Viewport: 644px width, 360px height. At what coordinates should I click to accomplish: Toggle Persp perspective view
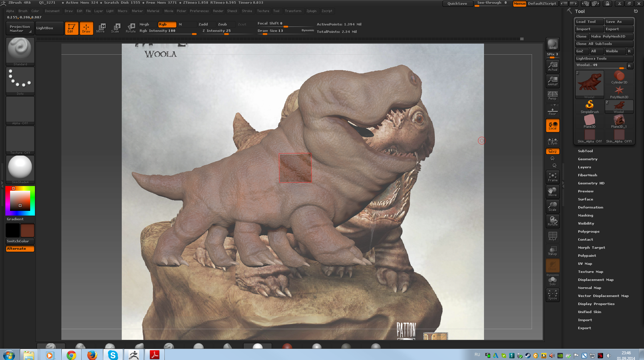pos(552,96)
